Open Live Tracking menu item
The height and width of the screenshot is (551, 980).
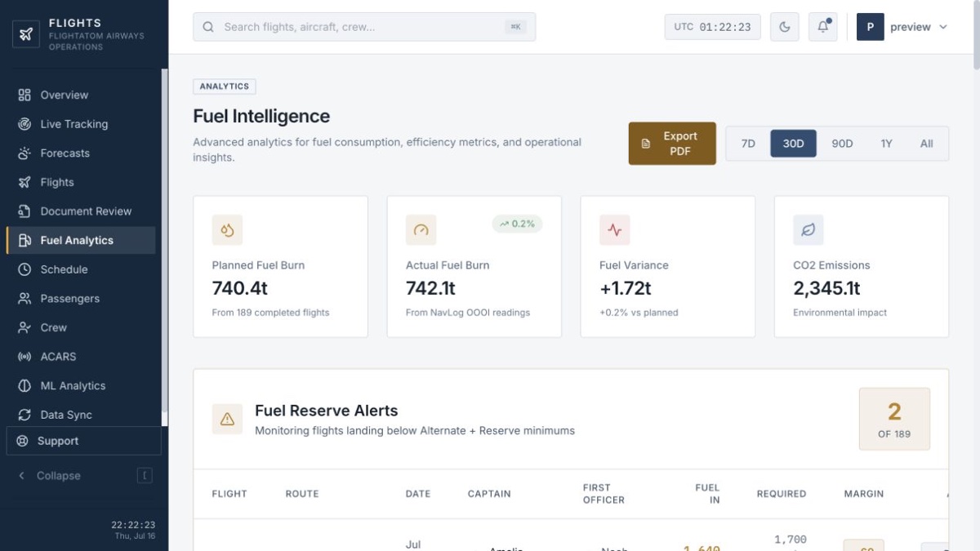tap(81, 124)
